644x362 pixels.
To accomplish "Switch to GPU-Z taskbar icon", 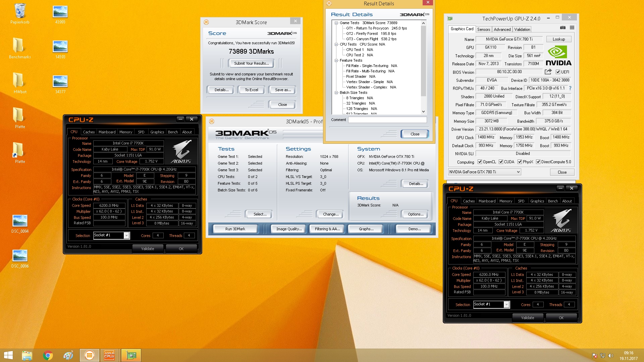I will point(131,355).
